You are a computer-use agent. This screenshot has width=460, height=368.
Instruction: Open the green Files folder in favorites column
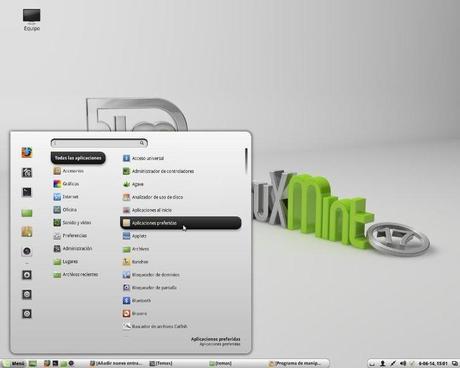pos(27,213)
